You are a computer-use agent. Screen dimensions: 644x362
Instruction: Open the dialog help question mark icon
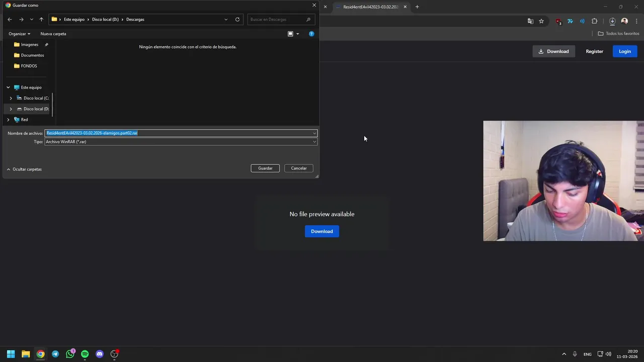coord(311,34)
